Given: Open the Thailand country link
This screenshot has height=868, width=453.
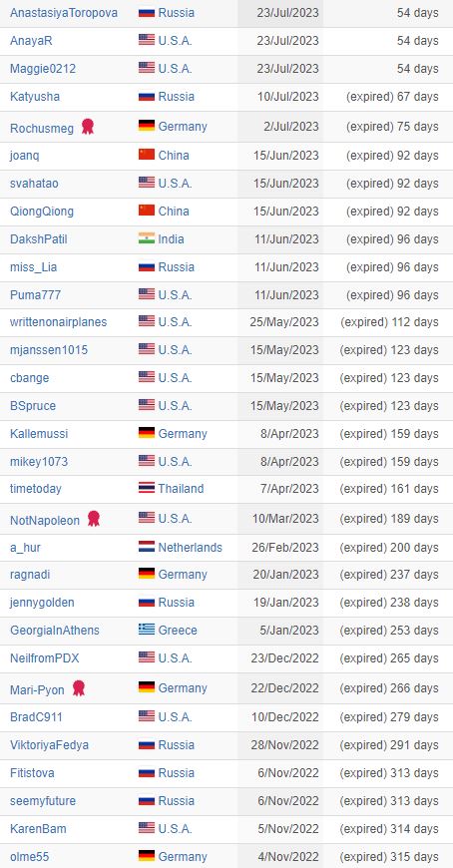Looking at the screenshot, I should pos(181,489).
